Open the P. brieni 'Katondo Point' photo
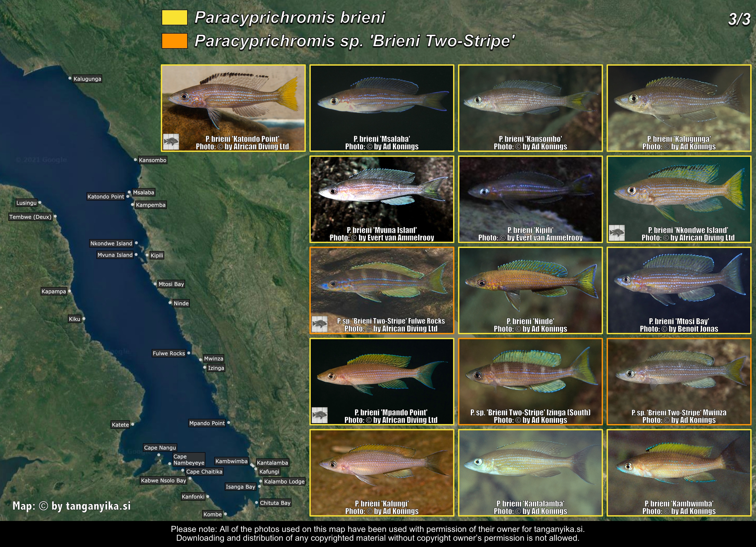Viewport: 756px width, 547px height. click(233, 108)
